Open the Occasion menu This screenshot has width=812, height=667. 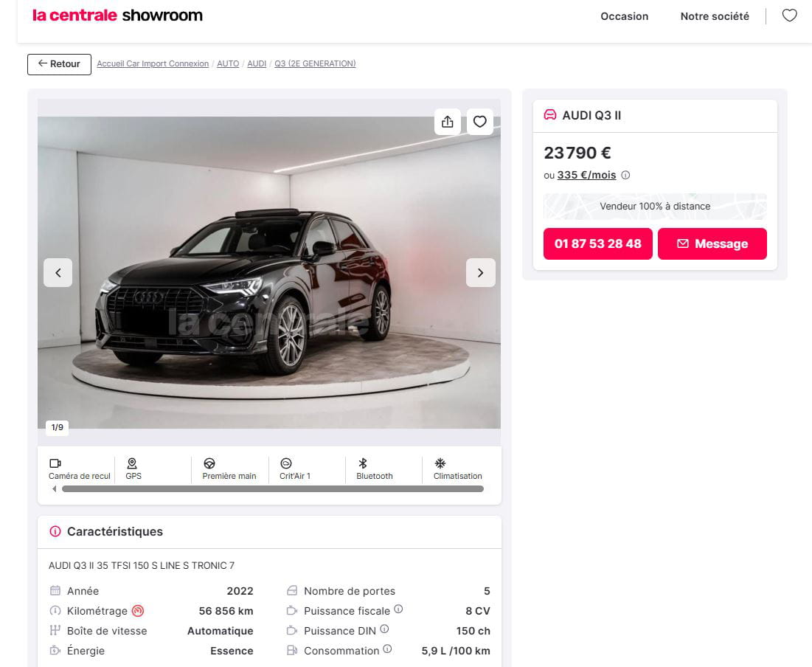pyautogui.click(x=624, y=16)
